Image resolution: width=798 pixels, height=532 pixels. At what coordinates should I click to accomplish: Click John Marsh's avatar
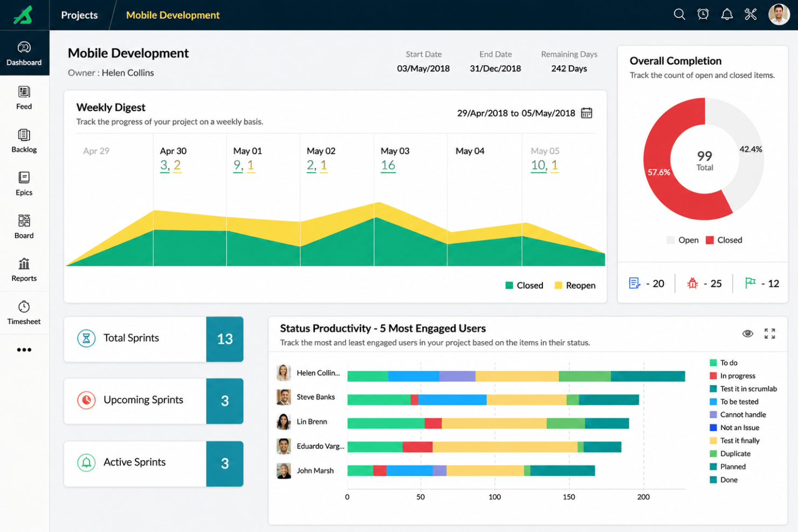pyautogui.click(x=284, y=471)
